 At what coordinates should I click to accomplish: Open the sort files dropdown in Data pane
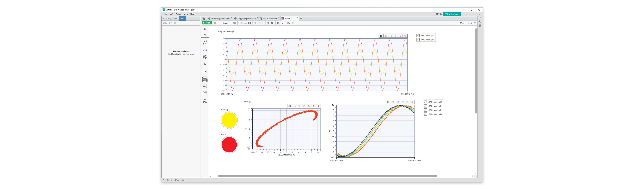pos(165,23)
